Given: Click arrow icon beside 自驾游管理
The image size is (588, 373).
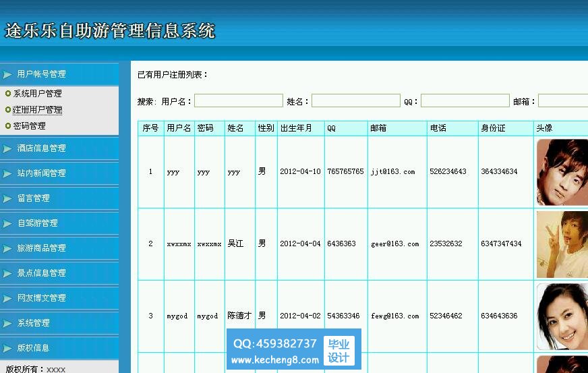Looking at the screenshot, I should point(7,224).
